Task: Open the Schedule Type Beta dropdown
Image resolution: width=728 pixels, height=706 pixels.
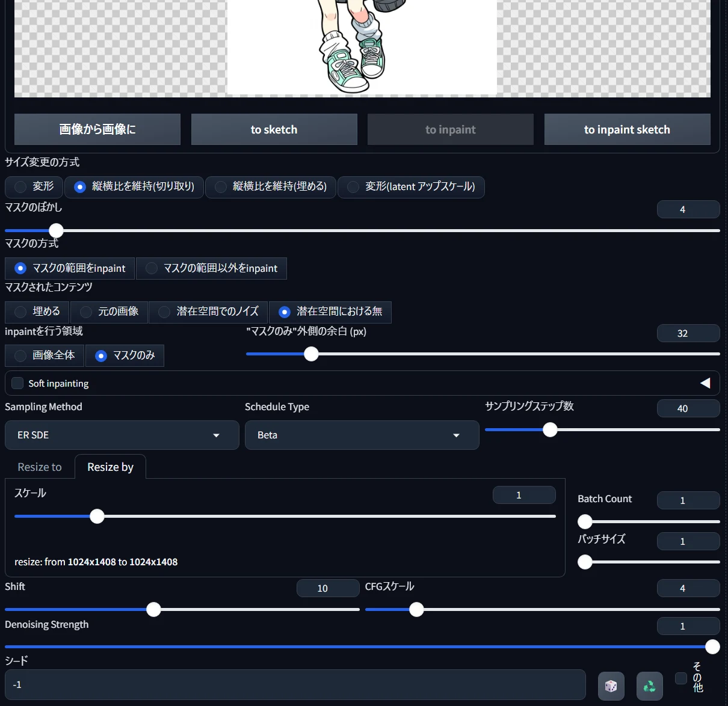Action: 362,435
